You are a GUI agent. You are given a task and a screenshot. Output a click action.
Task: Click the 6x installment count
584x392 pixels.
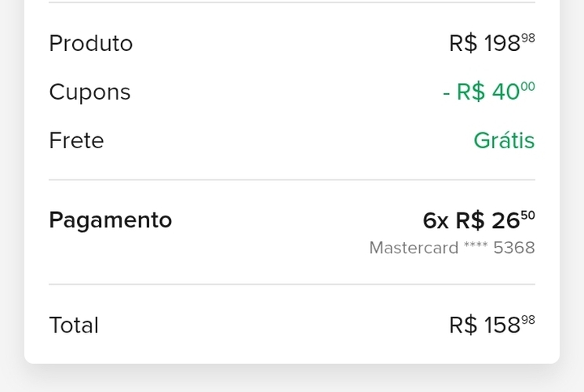[435, 220]
